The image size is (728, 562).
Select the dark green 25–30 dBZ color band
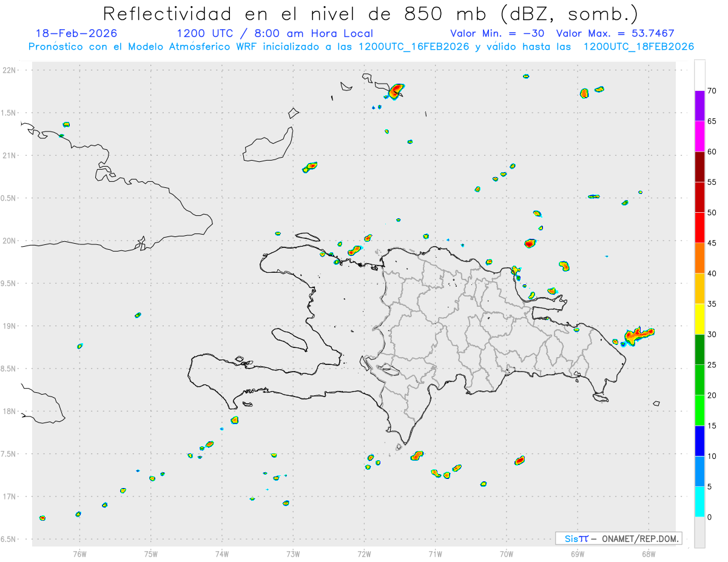tap(699, 350)
